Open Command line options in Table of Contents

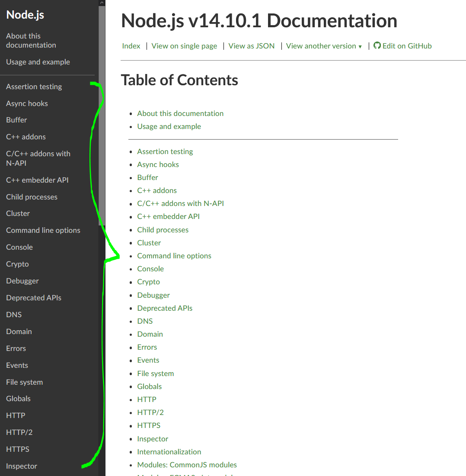click(174, 256)
